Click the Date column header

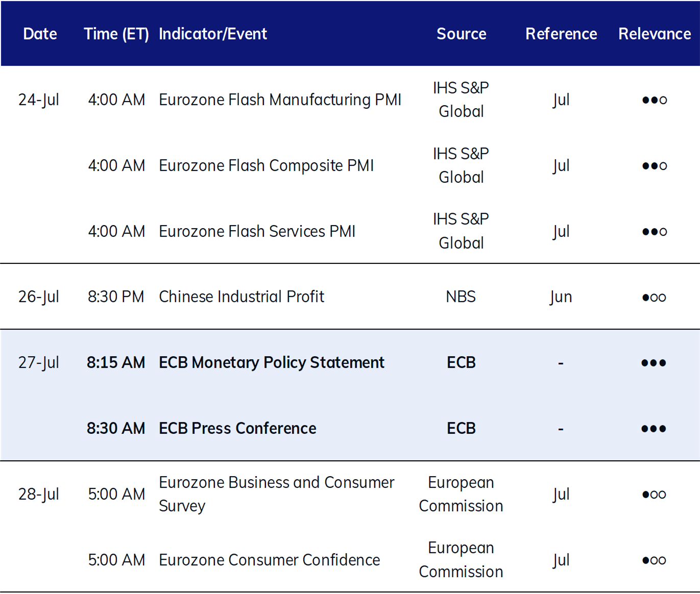[40, 34]
